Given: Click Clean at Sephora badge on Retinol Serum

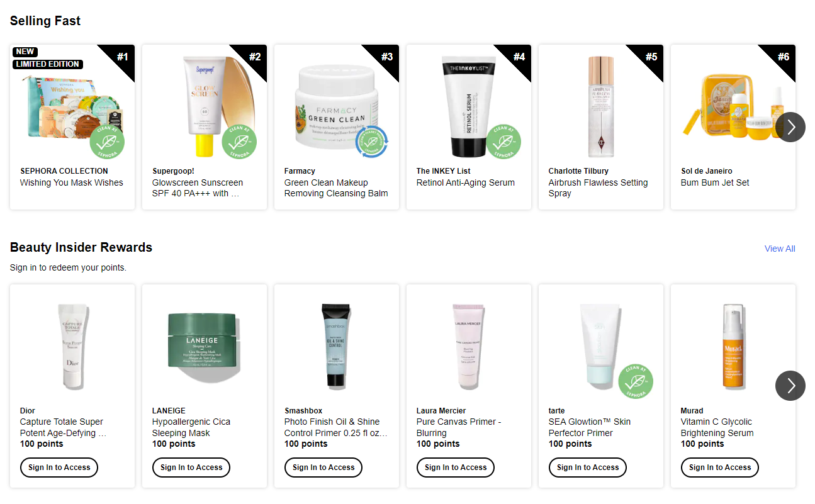Looking at the screenshot, I should [503, 142].
